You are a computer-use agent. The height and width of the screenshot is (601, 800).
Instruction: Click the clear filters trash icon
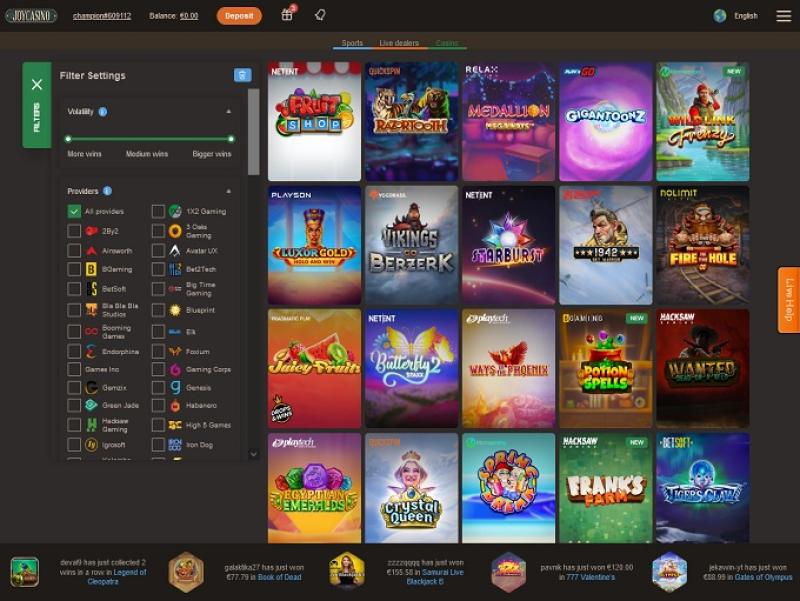(242, 75)
